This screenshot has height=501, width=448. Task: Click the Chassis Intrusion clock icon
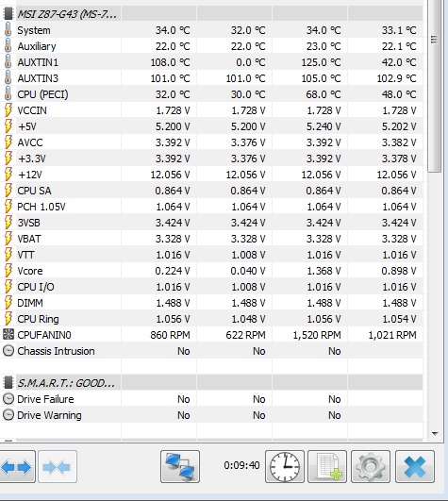8,351
